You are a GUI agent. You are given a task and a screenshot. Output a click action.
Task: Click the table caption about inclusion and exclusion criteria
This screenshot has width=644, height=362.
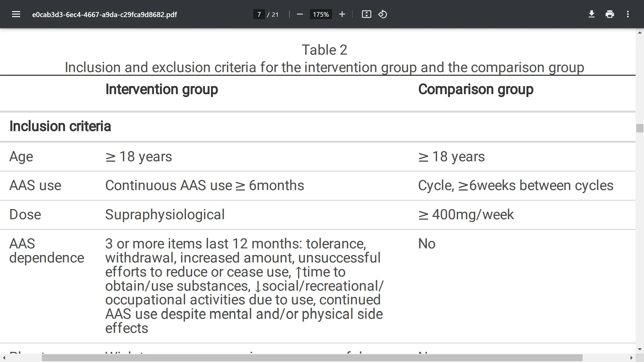click(324, 67)
